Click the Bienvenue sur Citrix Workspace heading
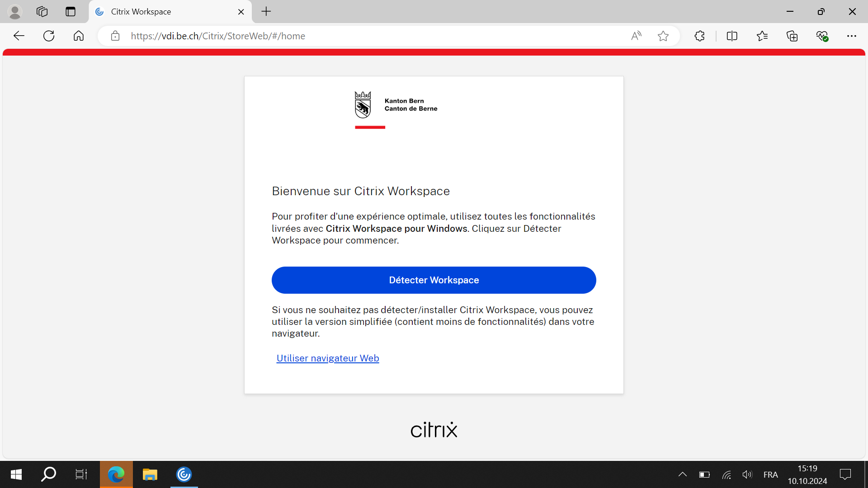 point(361,191)
